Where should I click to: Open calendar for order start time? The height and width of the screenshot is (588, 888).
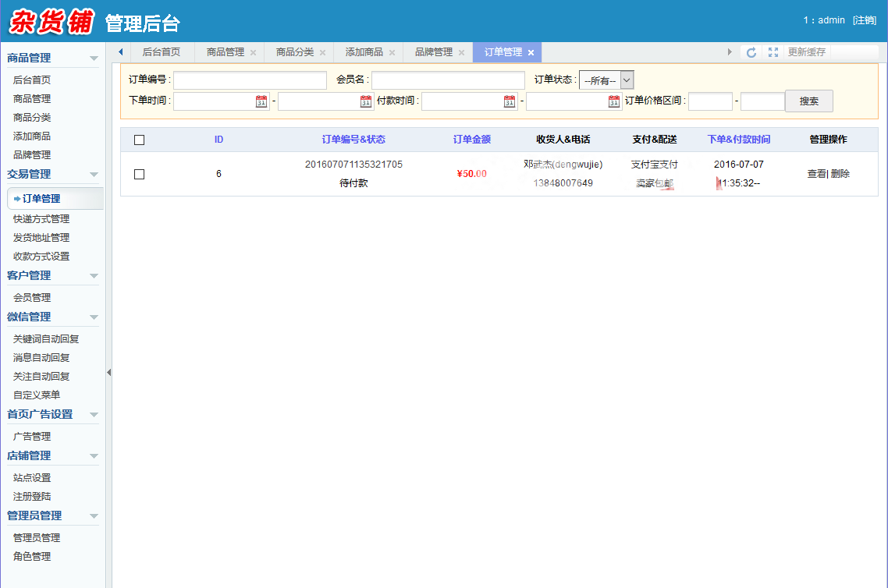coord(261,101)
